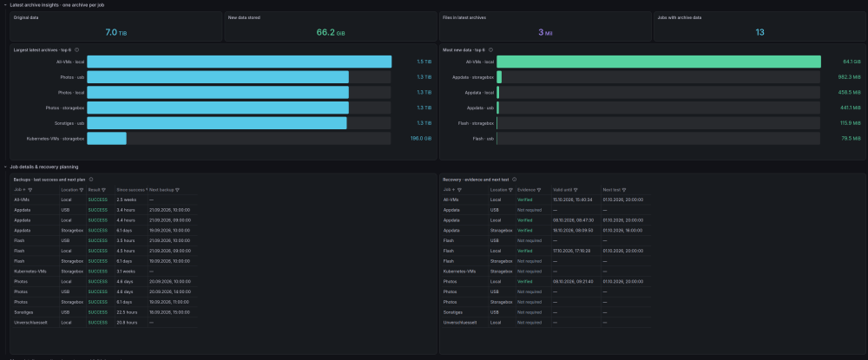Collapse the Latest archive insights row
Screen dimensions: 868x360
click(x=5, y=4)
